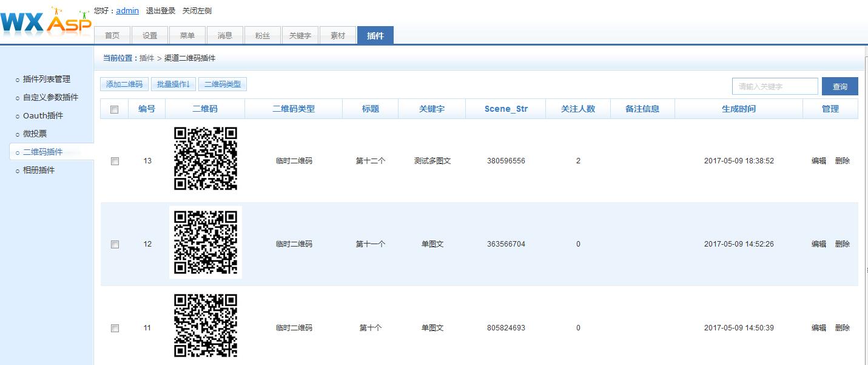Click the 二维码类型 button
Screen dimensions: 868x365
[223, 84]
